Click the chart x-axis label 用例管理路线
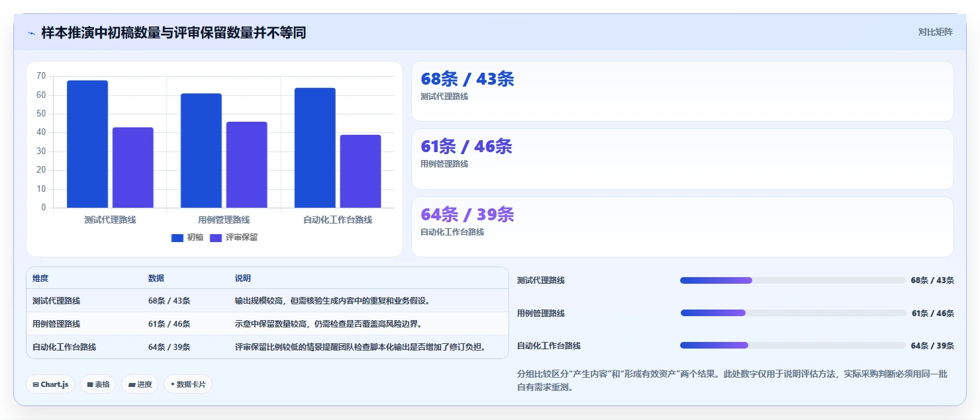This screenshot has height=420, width=980. [x=224, y=220]
